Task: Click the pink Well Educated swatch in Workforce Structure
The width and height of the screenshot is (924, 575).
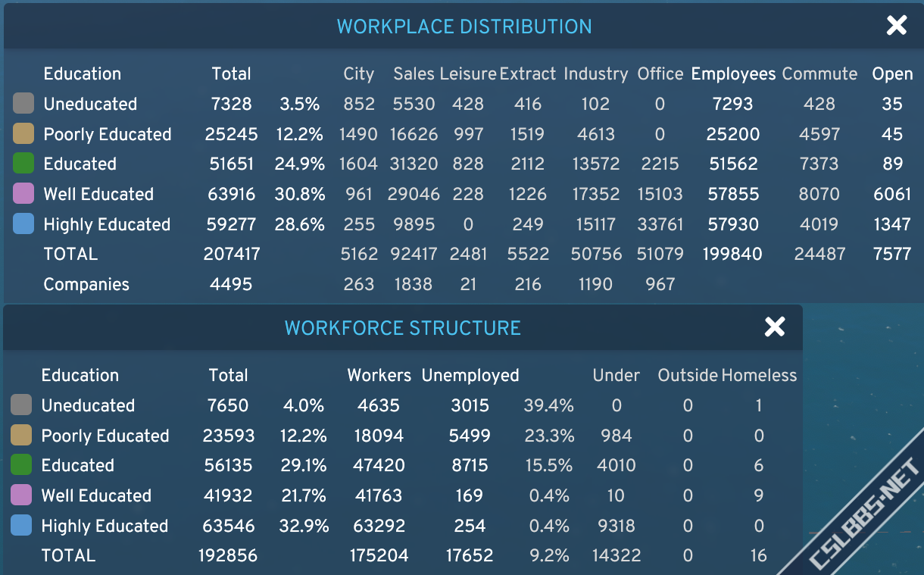Action: tap(21, 495)
